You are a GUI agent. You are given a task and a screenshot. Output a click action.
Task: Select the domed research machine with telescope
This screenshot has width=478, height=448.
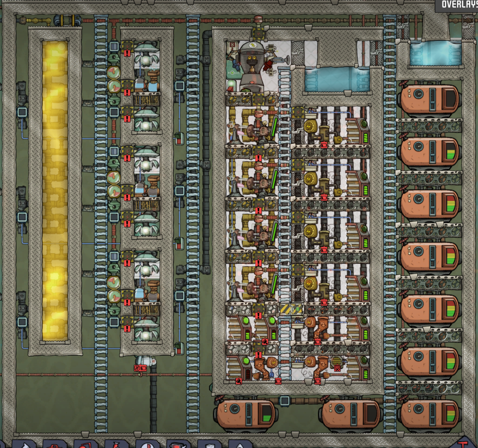coord(252,66)
